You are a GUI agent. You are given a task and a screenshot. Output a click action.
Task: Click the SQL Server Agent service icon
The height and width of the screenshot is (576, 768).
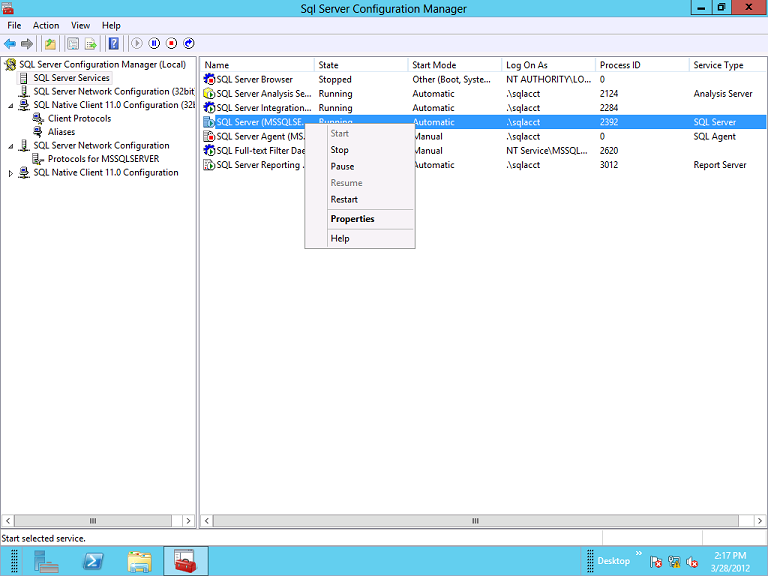[209, 136]
